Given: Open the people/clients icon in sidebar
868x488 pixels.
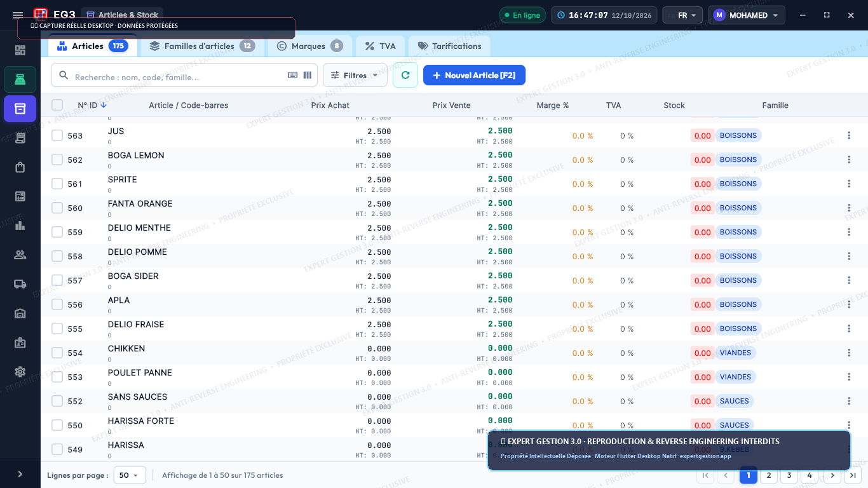Looking at the screenshot, I should tap(20, 255).
